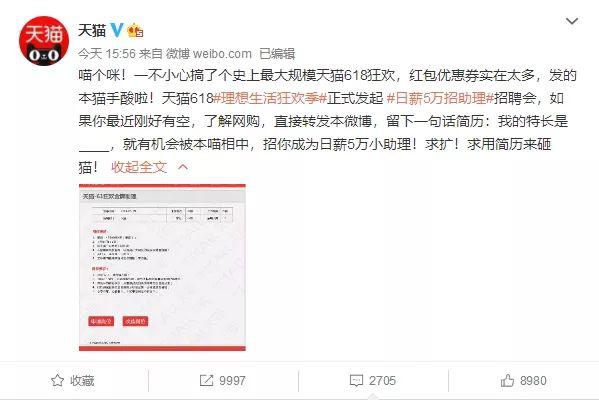
Task: Collapse post with 收起全文
Action: [139, 167]
